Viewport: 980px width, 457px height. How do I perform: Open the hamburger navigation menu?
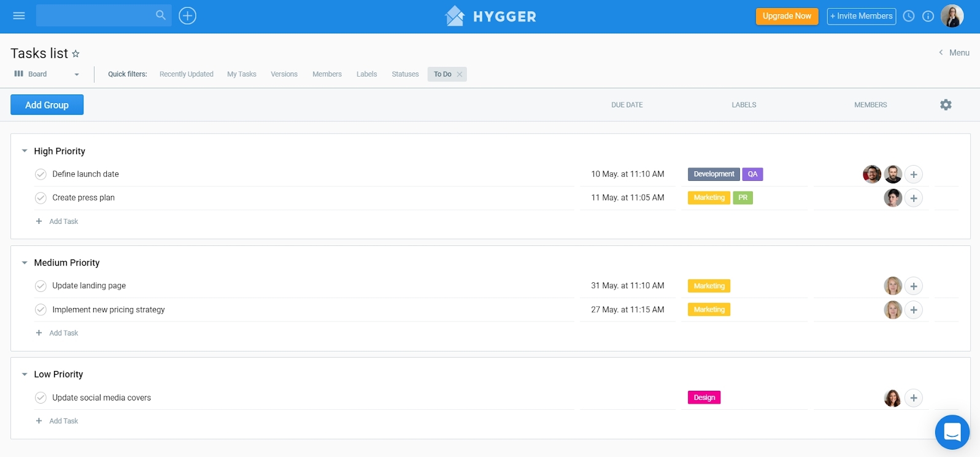point(19,16)
